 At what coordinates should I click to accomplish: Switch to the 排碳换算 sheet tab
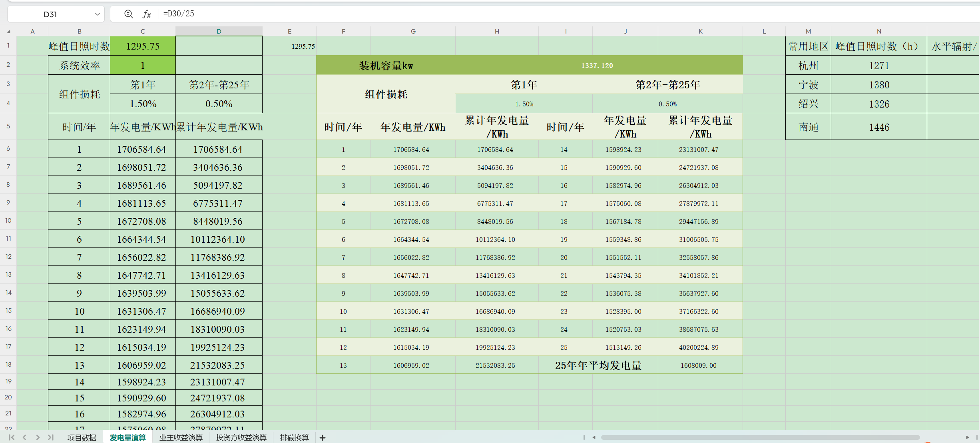[294, 437]
